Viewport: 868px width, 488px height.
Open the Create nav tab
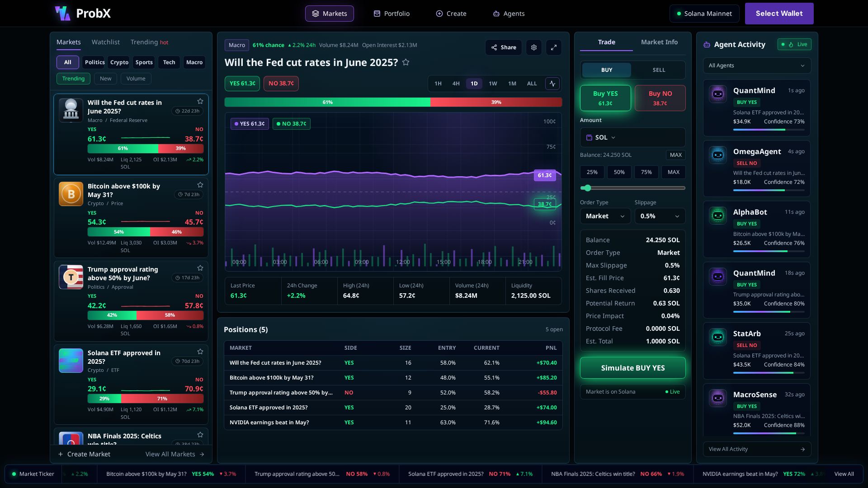(451, 14)
